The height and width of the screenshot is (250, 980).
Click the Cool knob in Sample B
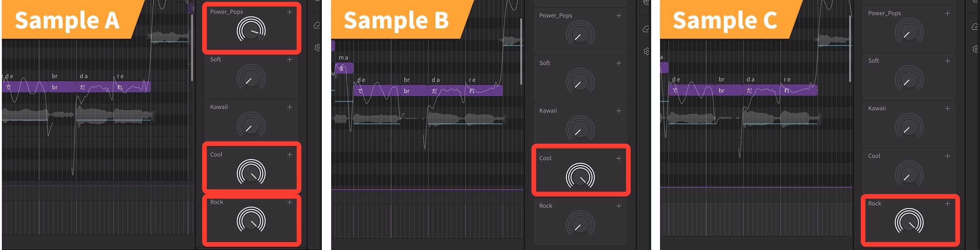point(580,177)
